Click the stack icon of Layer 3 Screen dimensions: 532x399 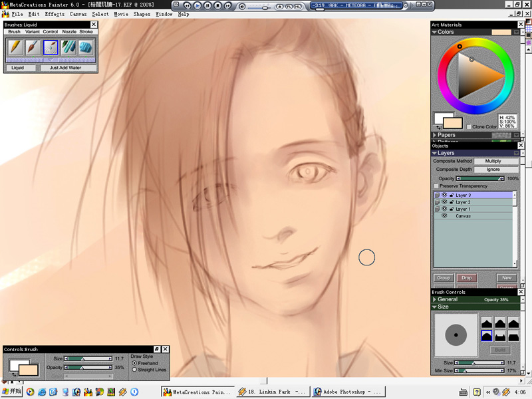click(x=438, y=195)
